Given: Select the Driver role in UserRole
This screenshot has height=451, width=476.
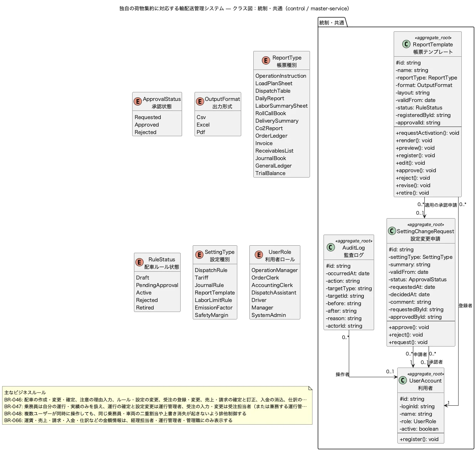Looking at the screenshot, I should click(259, 300).
